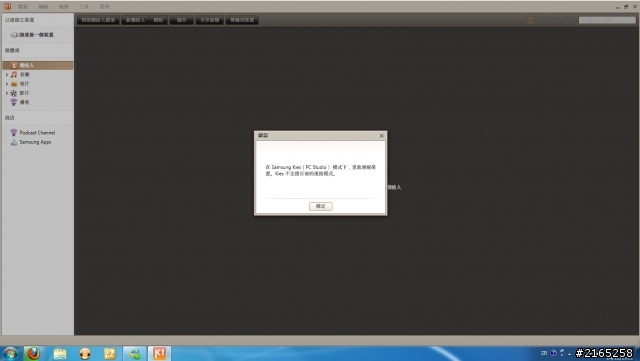Click the 儲存 (save) toolbar button
The width and height of the screenshot is (640, 361).
pos(182,20)
